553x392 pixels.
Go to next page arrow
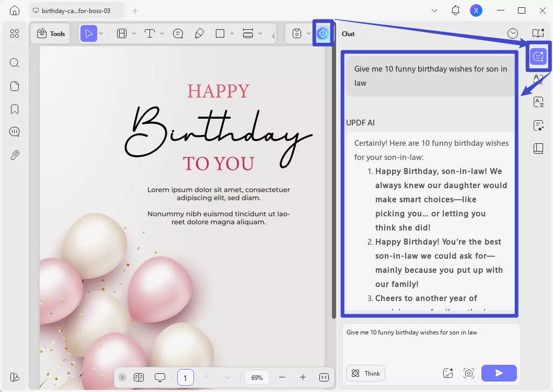click(227, 377)
